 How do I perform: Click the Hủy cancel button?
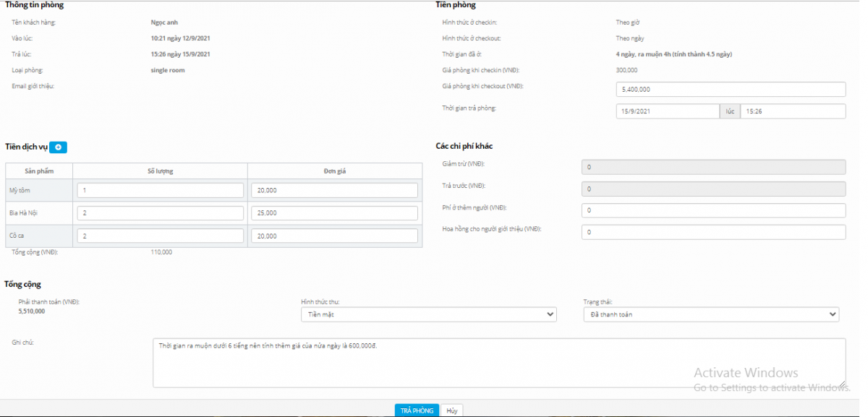point(451,410)
